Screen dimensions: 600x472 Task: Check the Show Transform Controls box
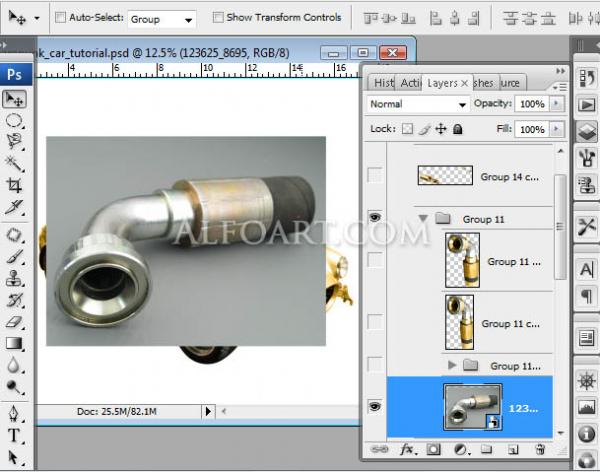[x=217, y=18]
